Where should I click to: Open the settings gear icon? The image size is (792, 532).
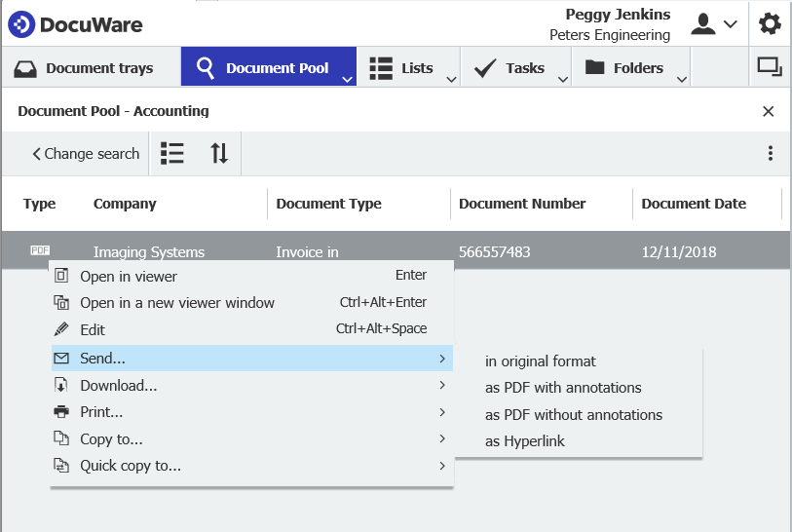click(770, 24)
